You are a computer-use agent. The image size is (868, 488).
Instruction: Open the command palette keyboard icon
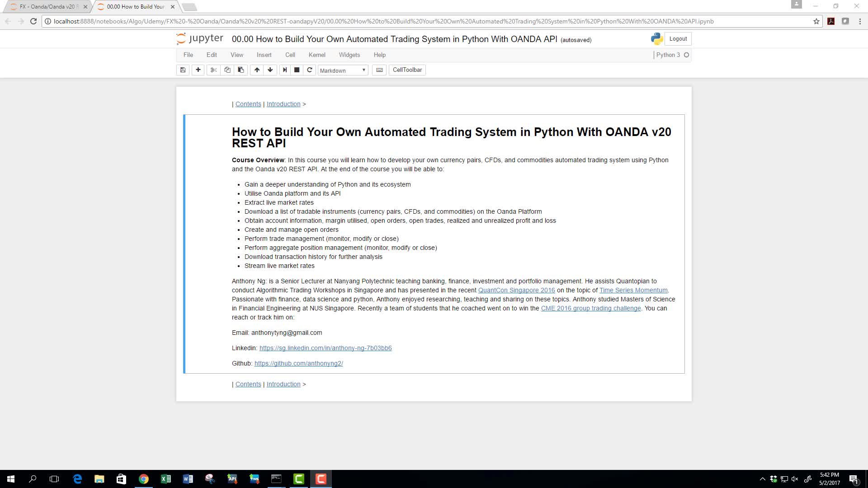tap(379, 70)
